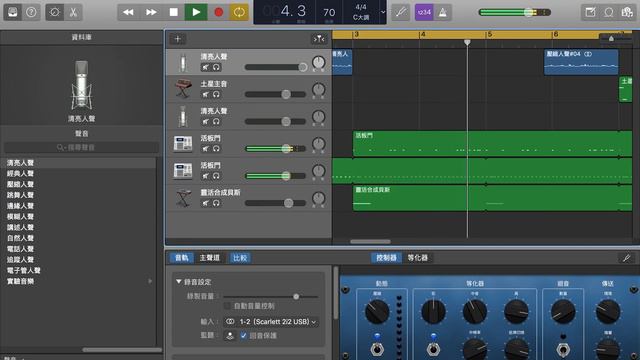The width and height of the screenshot is (640, 360).
Task: Solo the 土星主音 track with headphones icon
Action: pyautogui.click(x=216, y=94)
